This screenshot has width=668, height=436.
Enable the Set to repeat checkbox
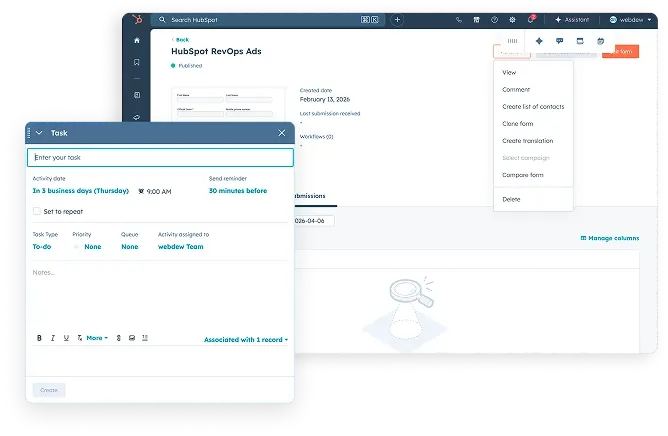(x=37, y=211)
